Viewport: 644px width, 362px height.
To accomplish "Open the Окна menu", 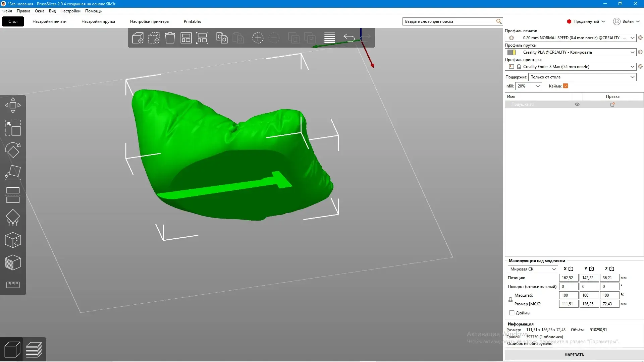I will [x=40, y=11].
